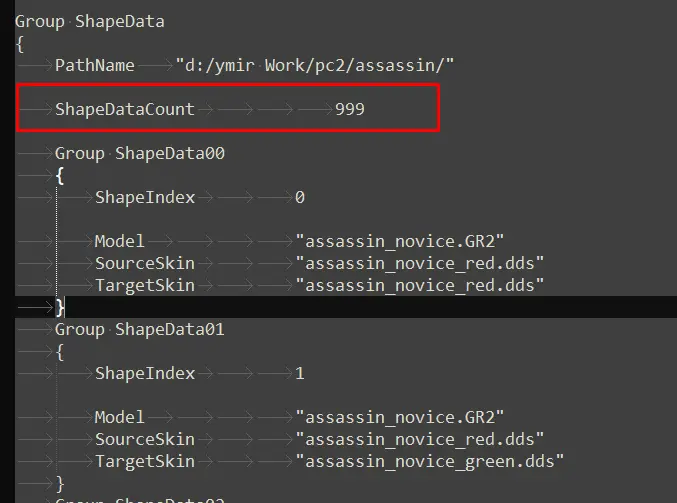Click the SourceSkin keyword in ShapeData00

(145, 263)
